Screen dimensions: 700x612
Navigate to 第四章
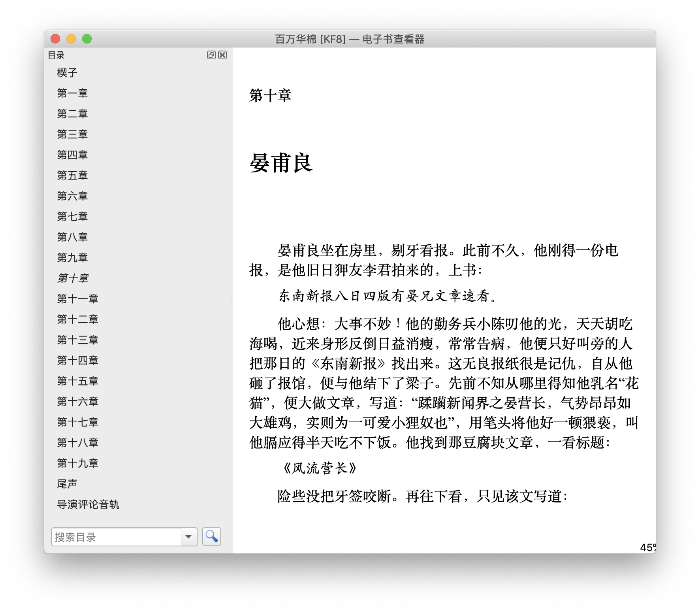coord(72,155)
